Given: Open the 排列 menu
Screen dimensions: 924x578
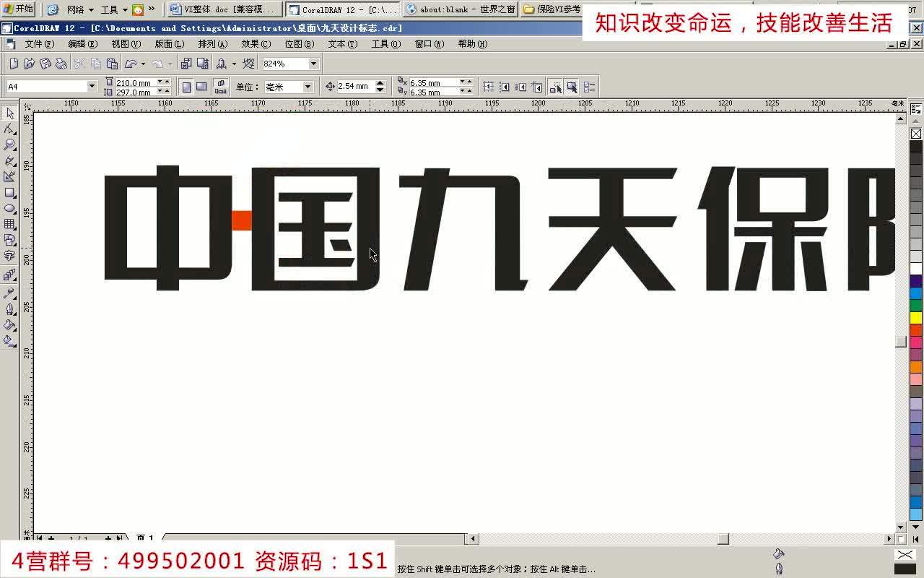Looking at the screenshot, I should (x=212, y=43).
